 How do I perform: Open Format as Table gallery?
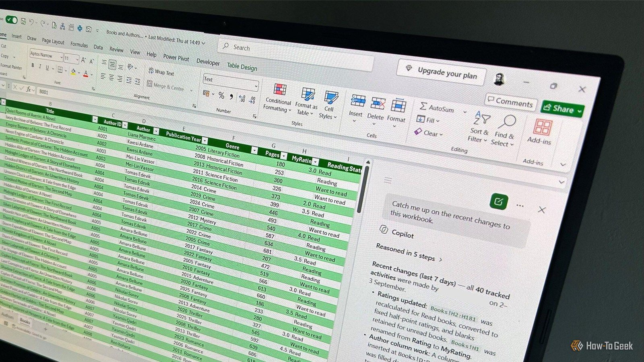[x=307, y=102]
